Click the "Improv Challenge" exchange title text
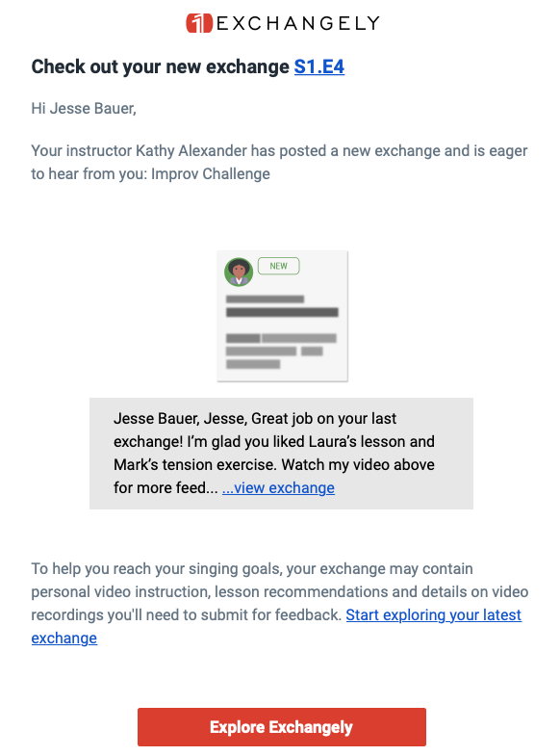 pos(211,174)
